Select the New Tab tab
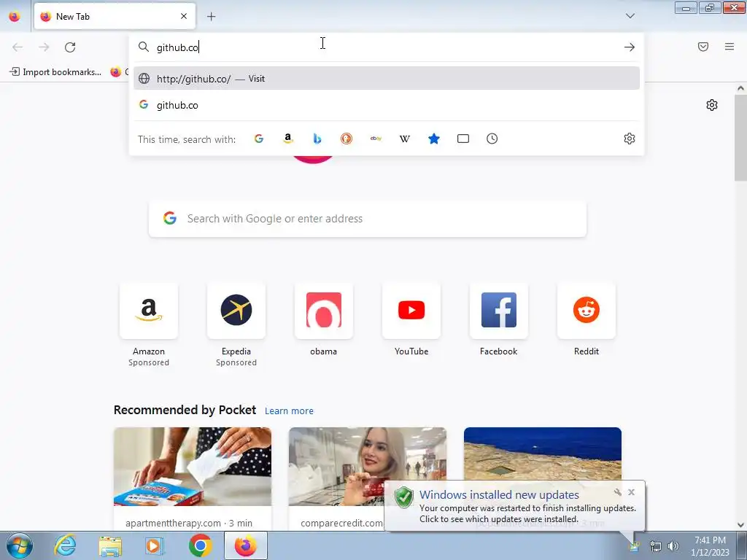This screenshot has height=560, width=747. (115, 16)
